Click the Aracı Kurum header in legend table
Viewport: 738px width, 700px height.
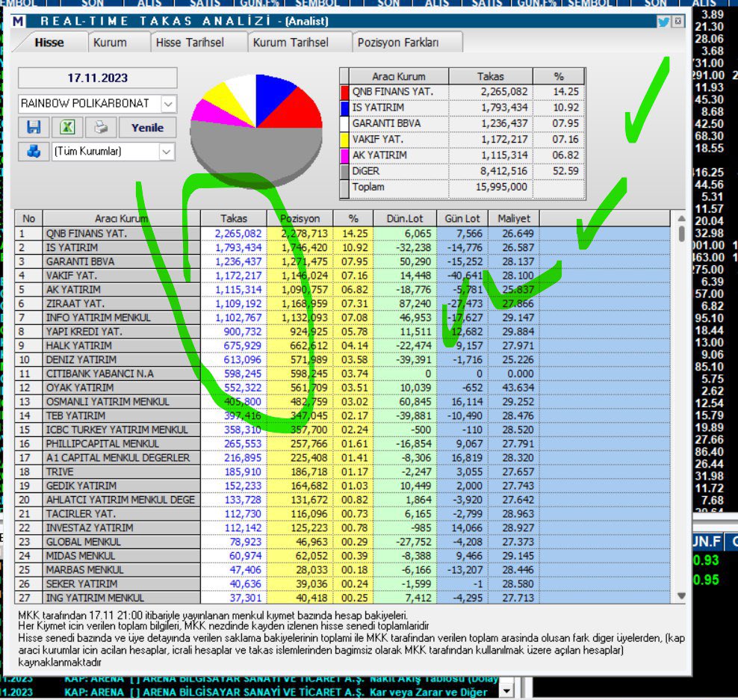399,76
